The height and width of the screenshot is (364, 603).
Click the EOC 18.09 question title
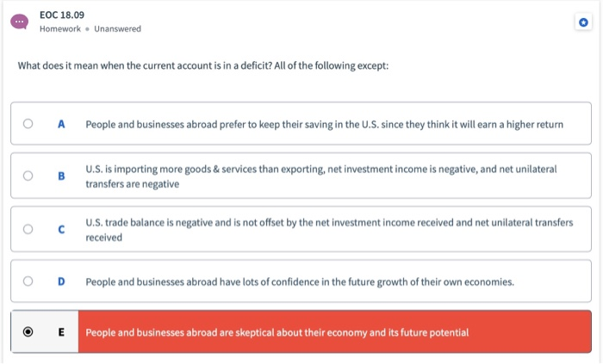[62, 15]
